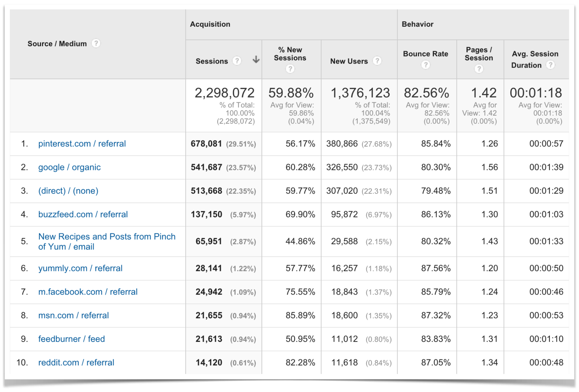Open the Bounce Rate help tooltip
Image resolution: width=579 pixels, height=392 pixels.
coord(426,65)
